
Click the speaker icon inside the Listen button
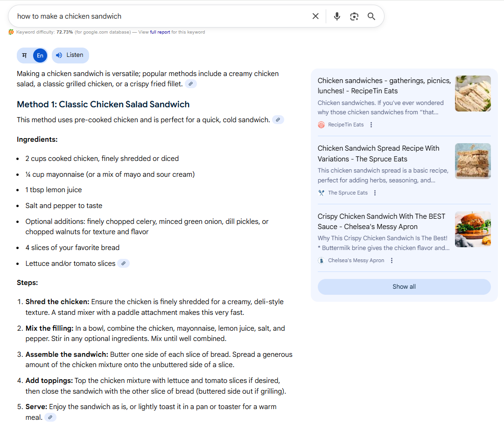(x=58, y=55)
